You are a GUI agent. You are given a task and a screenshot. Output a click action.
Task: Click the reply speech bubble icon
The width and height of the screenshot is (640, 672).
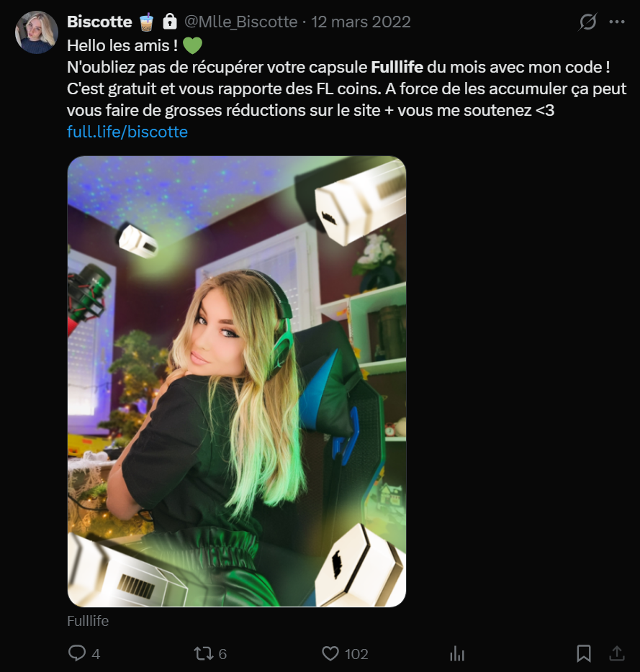coord(77,653)
